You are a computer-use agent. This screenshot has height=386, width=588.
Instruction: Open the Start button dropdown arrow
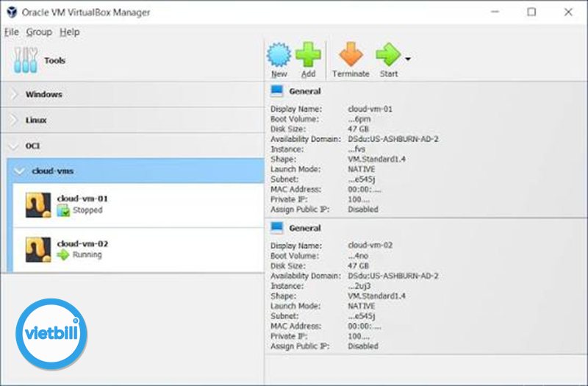tap(408, 59)
